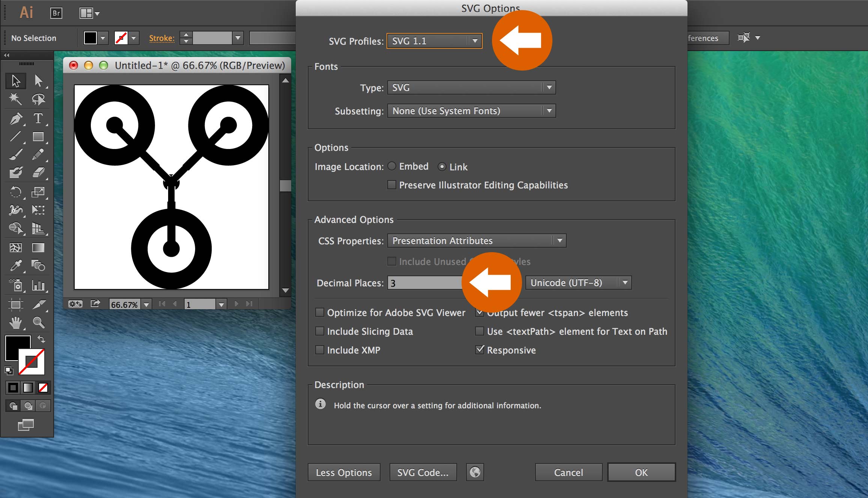Select the Pen tool

[16, 119]
